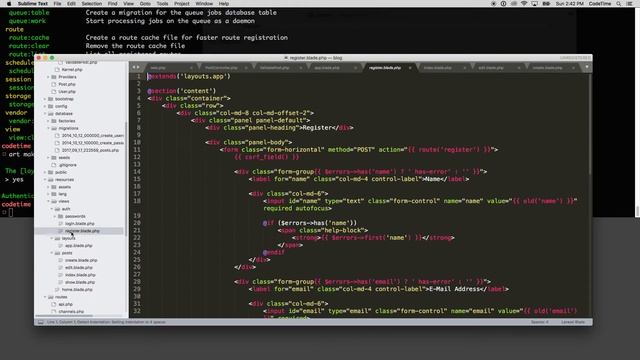Click the Spaces: 4 indentation setting

click(540, 322)
